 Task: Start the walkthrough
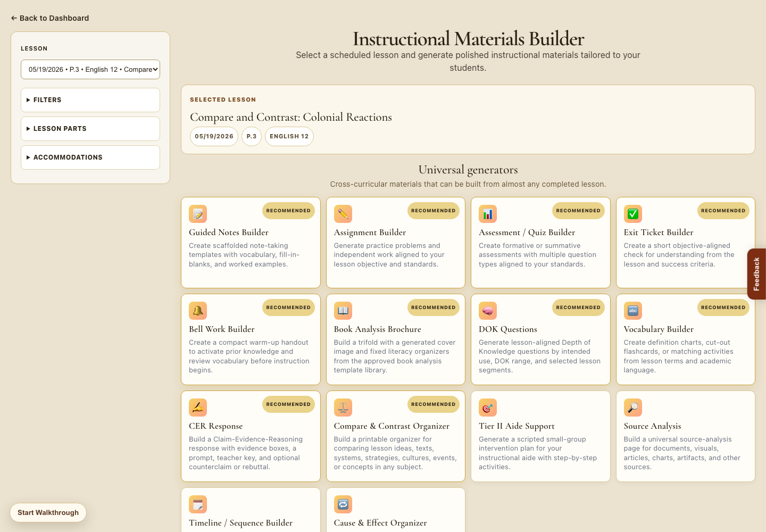(x=48, y=513)
